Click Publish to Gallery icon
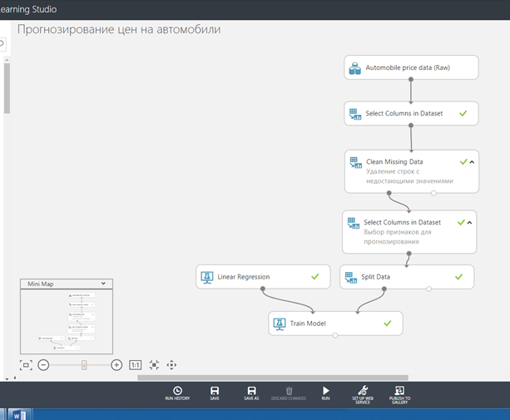Screen dimensions: 510x420 click(x=399, y=393)
